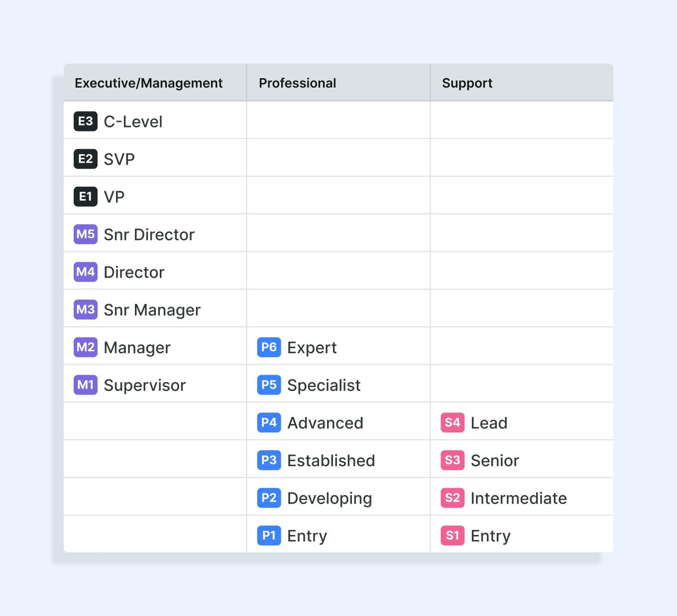Select the S3 Senior badge
The image size is (677, 616).
click(452, 460)
